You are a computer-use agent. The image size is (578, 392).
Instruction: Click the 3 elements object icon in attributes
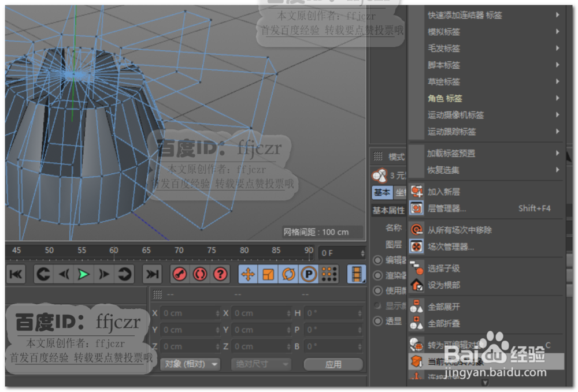click(x=380, y=176)
